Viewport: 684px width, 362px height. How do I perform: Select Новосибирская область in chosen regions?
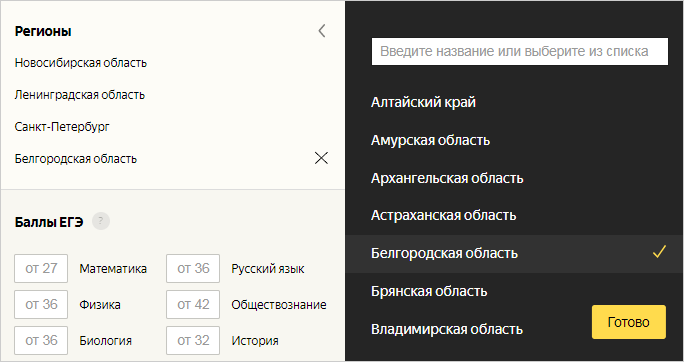[x=81, y=63]
